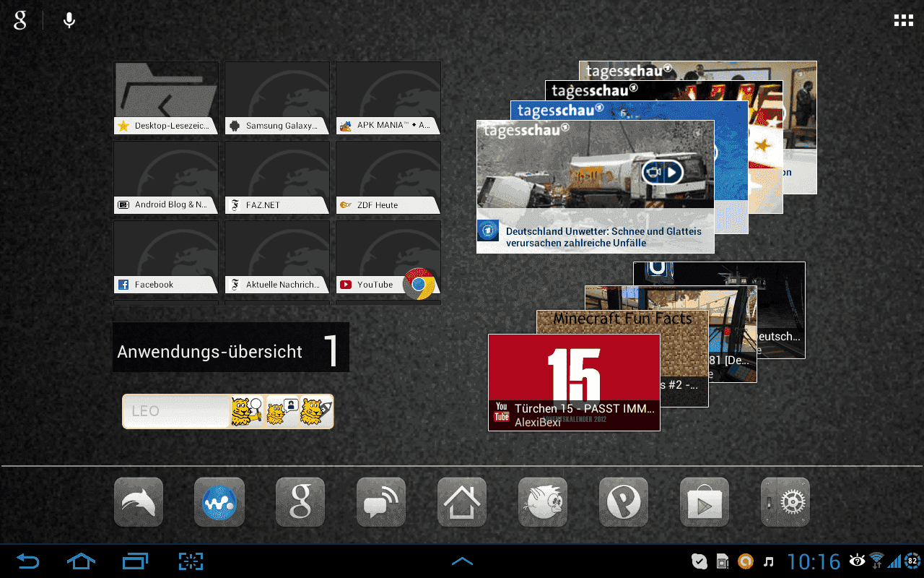Open the Türchen 15 YouTube video card

click(x=574, y=382)
